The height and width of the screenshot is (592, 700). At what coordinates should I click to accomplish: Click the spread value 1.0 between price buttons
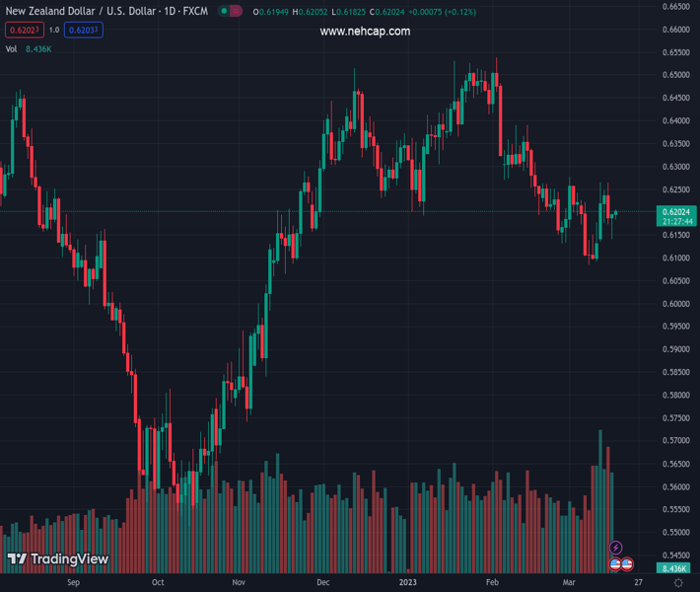(x=53, y=31)
